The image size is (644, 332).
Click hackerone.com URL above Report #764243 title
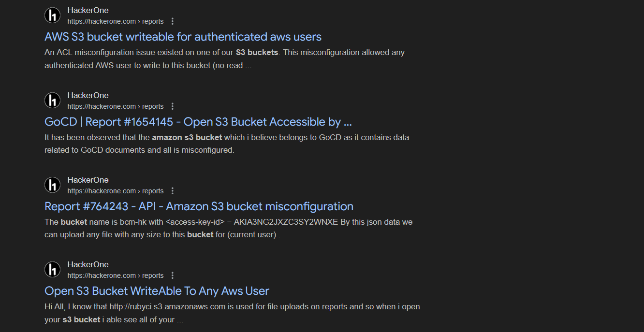(115, 191)
